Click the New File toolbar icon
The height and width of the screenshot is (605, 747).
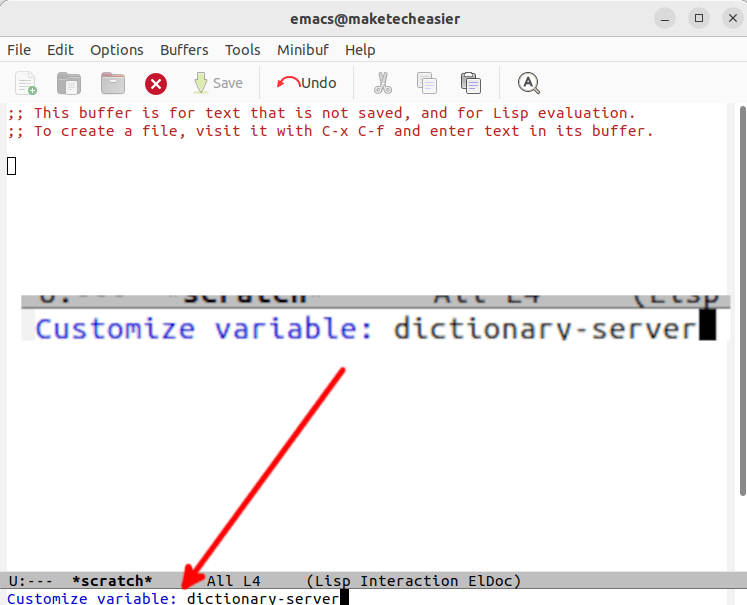tap(26, 83)
